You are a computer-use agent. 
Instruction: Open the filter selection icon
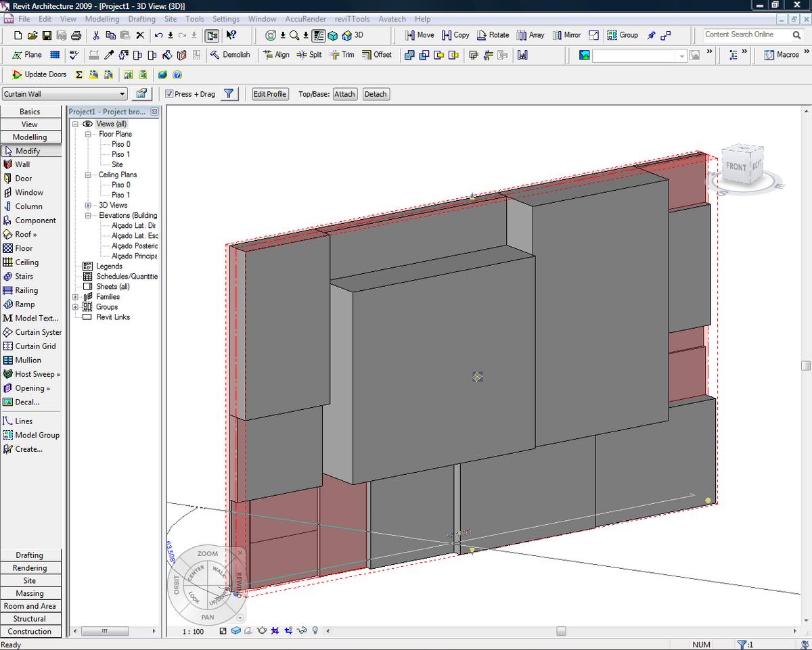229,93
